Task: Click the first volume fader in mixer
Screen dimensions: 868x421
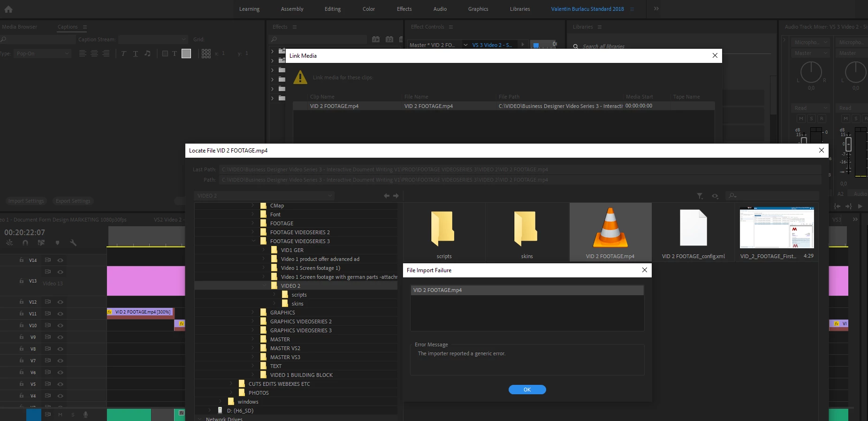Action: (x=804, y=140)
